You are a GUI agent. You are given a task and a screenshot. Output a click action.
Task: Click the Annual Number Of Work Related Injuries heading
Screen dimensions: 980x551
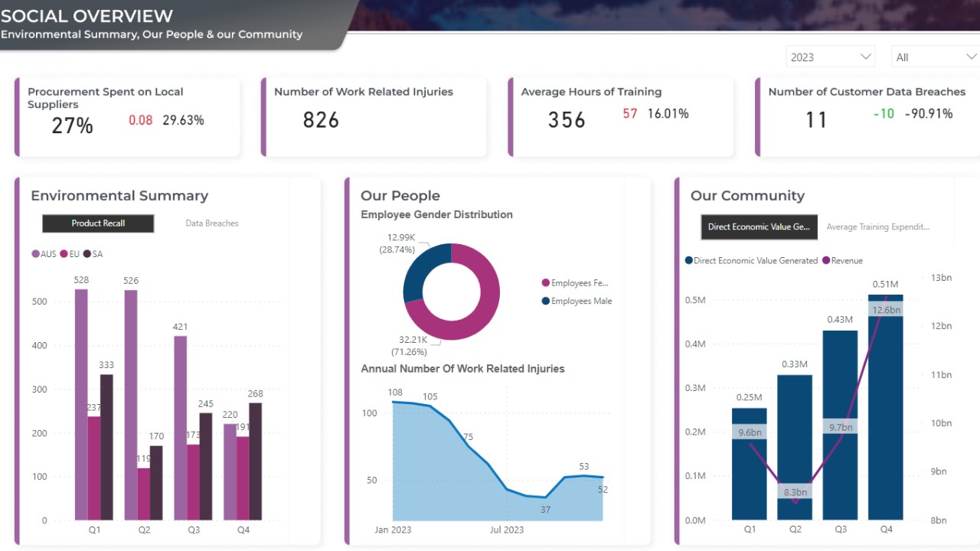(x=462, y=368)
